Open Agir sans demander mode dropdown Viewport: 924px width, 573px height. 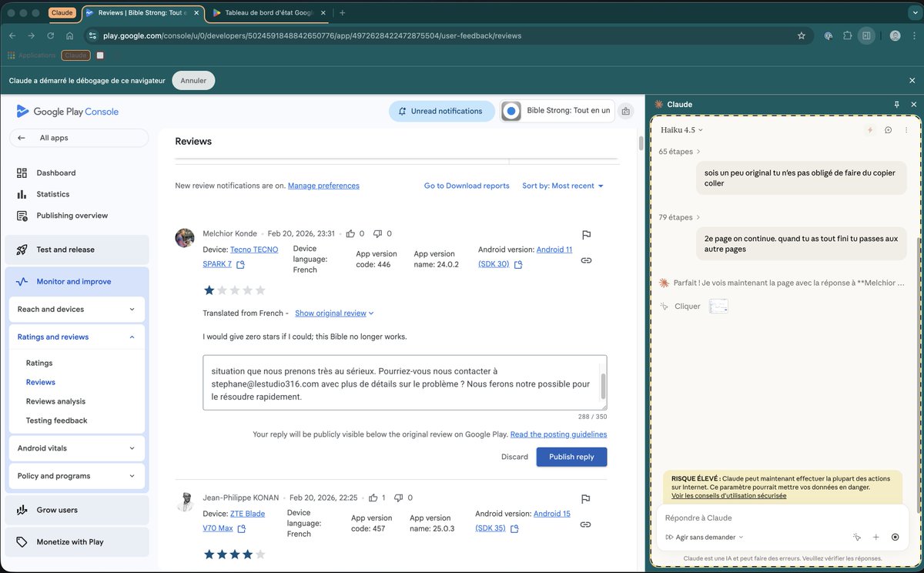[705, 538]
